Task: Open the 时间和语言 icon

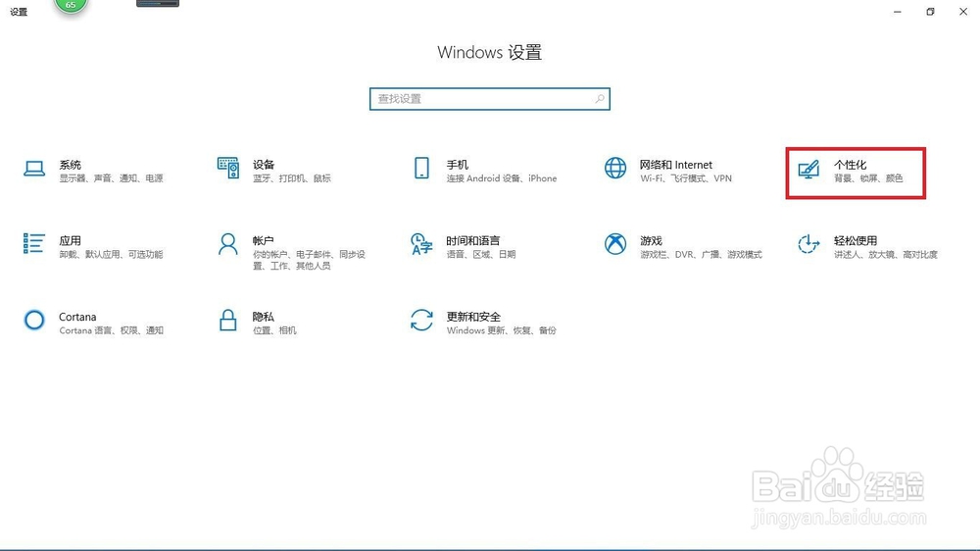Action: click(x=421, y=244)
